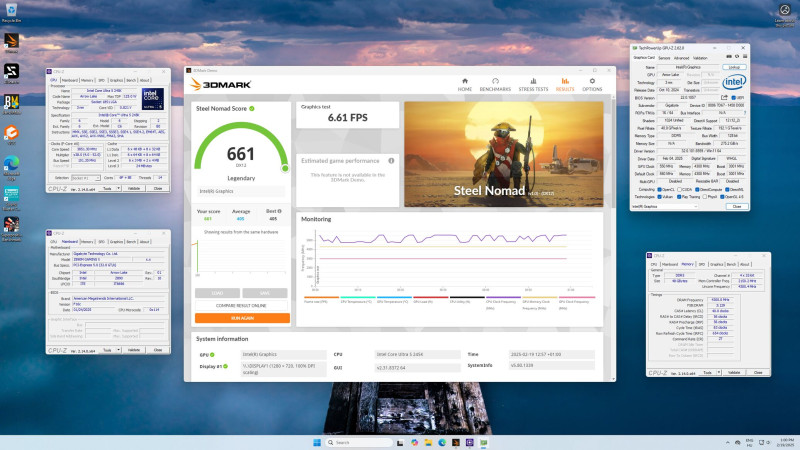The width and height of the screenshot is (800, 450).
Task: Select the Bench tab in Memory CPU-Z window
Action: (731, 264)
